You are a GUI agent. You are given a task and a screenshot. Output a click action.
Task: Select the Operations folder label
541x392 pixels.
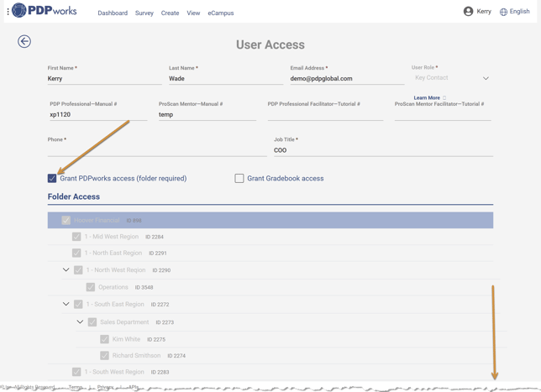coord(113,287)
